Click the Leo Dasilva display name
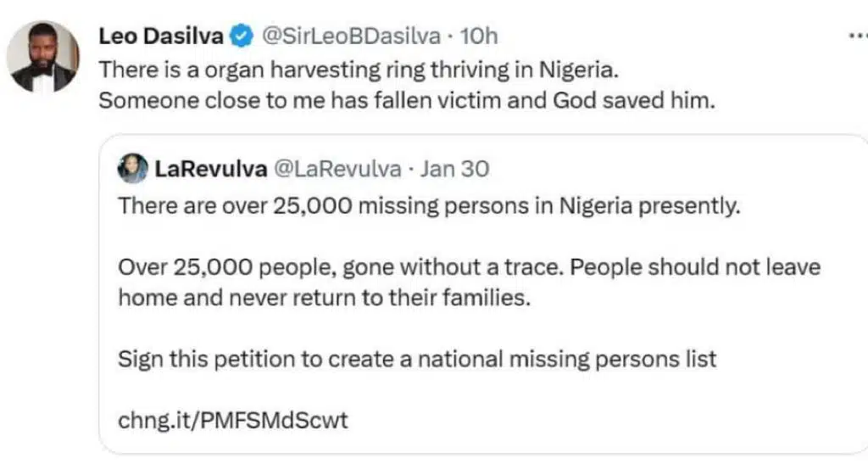This screenshot has width=868, height=475. click(163, 36)
